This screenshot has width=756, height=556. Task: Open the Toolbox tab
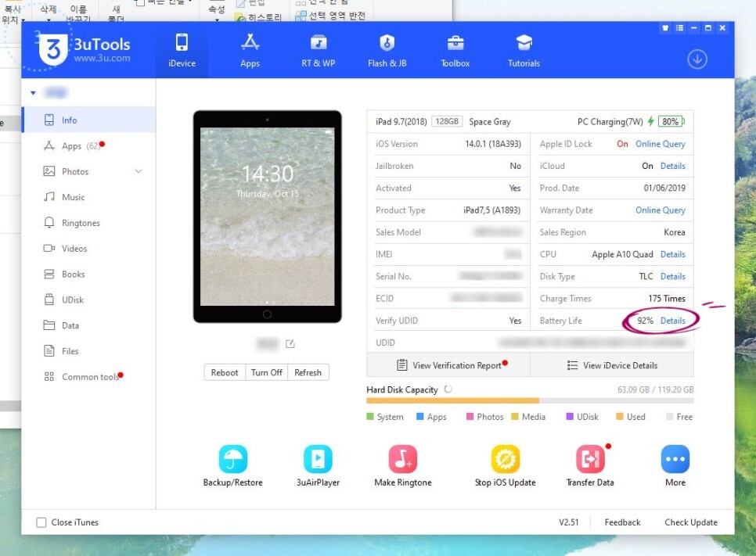(x=455, y=49)
